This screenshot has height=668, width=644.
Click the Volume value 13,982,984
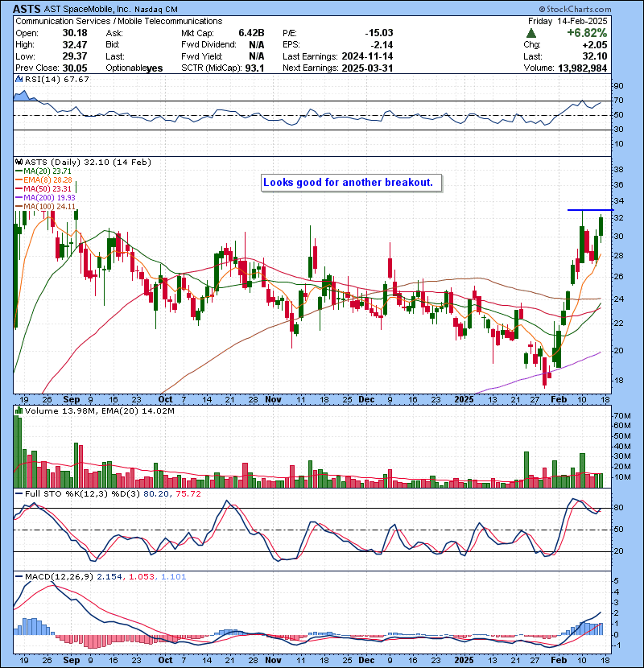582,68
